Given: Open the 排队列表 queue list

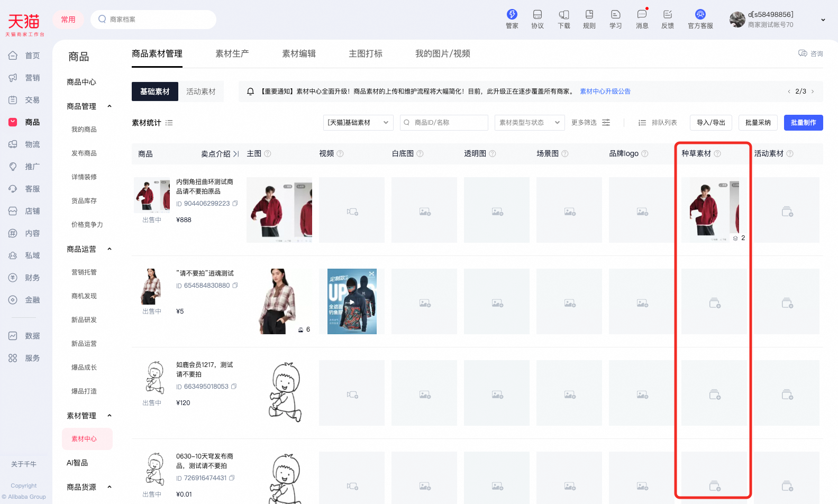Looking at the screenshot, I should (658, 123).
